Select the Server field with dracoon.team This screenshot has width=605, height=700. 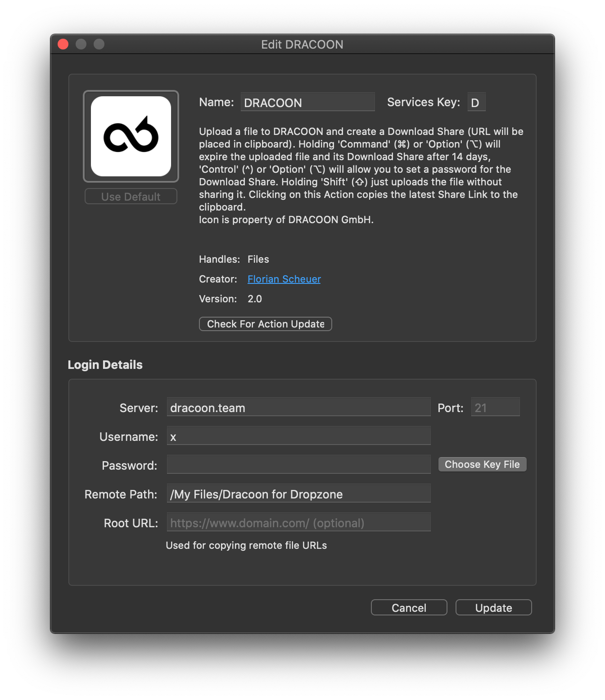coord(298,407)
